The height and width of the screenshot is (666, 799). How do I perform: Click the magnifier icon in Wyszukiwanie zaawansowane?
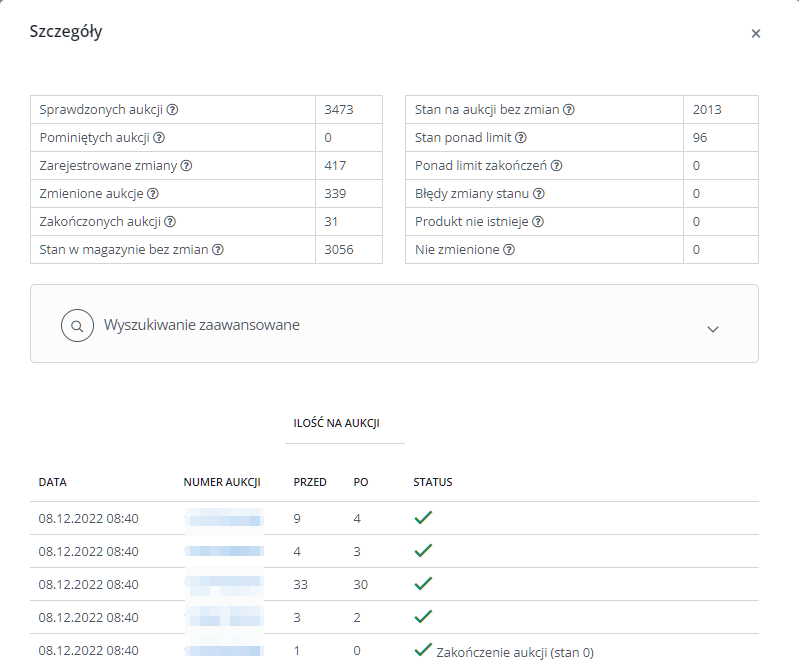pyautogui.click(x=77, y=326)
